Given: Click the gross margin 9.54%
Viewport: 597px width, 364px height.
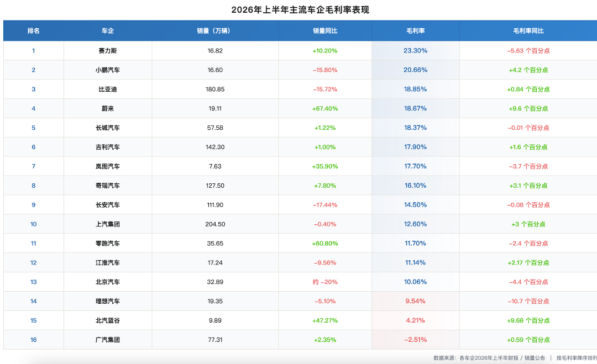Looking at the screenshot, I should (x=415, y=301).
